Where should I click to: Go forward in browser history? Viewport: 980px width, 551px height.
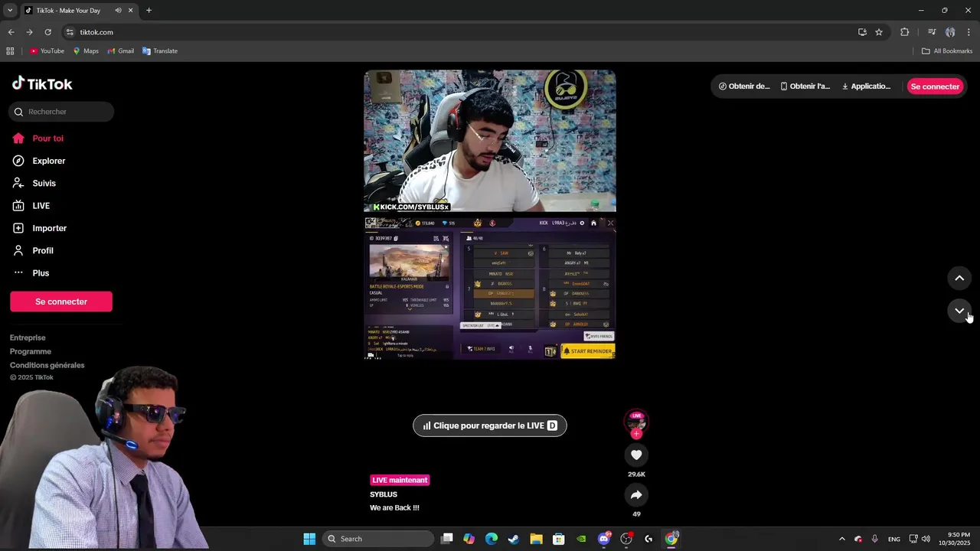29,32
